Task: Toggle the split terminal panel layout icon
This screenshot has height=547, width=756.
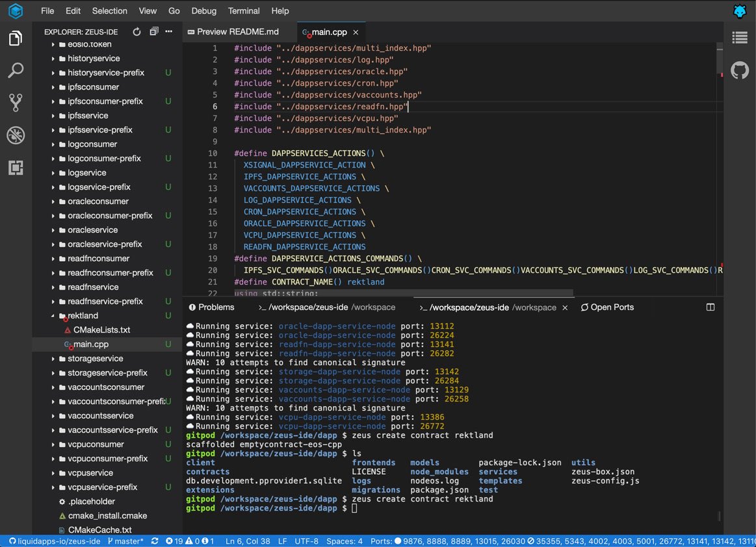Action: [x=710, y=307]
